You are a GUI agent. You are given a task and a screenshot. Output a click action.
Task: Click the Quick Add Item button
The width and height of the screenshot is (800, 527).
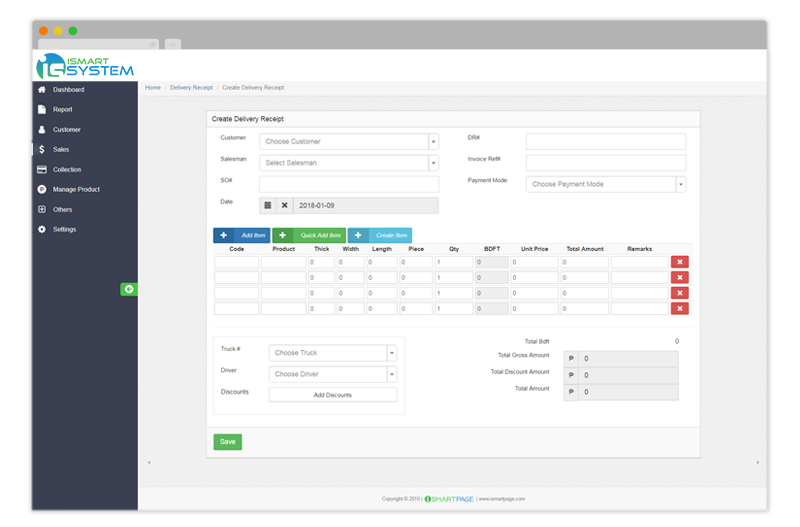309,235
